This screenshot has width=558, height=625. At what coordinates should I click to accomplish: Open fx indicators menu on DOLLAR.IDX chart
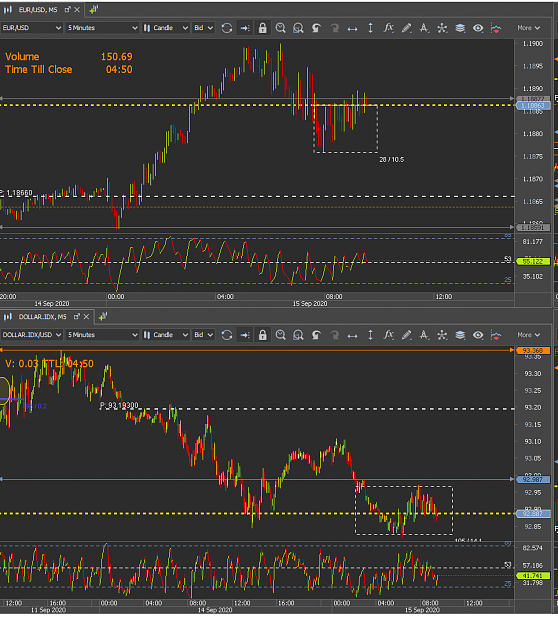click(388, 335)
